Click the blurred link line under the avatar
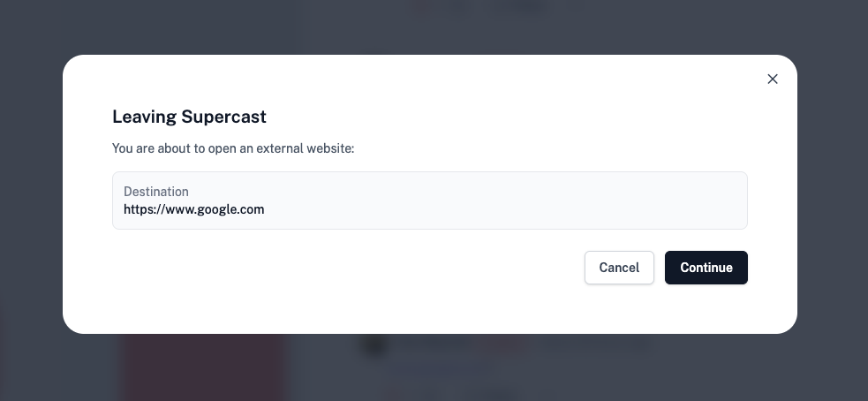The width and height of the screenshot is (868, 401). point(442,367)
